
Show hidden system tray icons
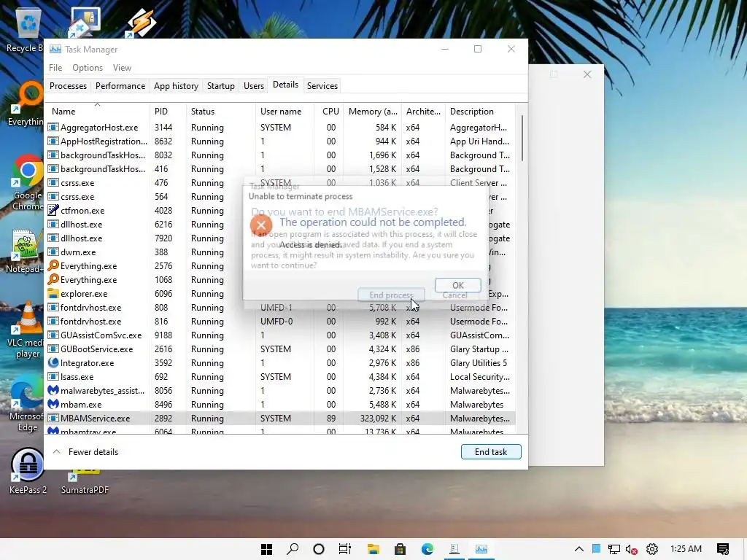click(578, 549)
